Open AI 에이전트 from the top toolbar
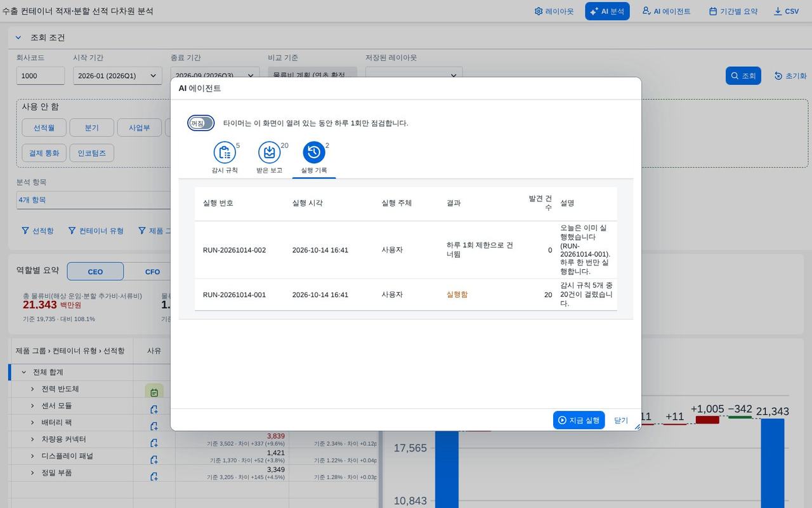 (666, 11)
